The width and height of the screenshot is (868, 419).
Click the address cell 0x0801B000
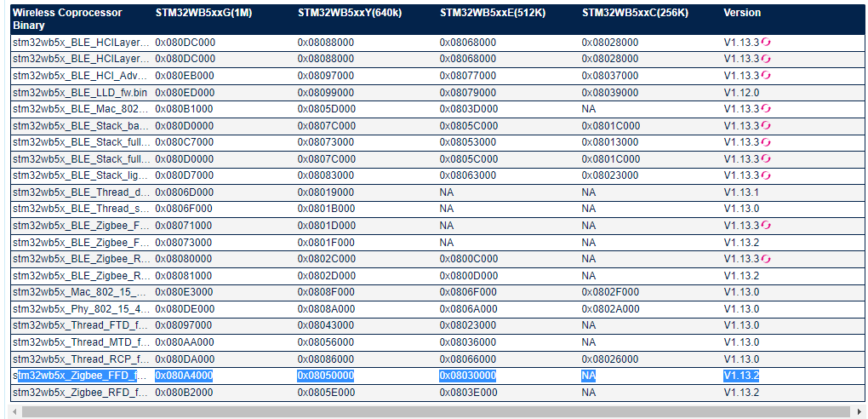326,209
